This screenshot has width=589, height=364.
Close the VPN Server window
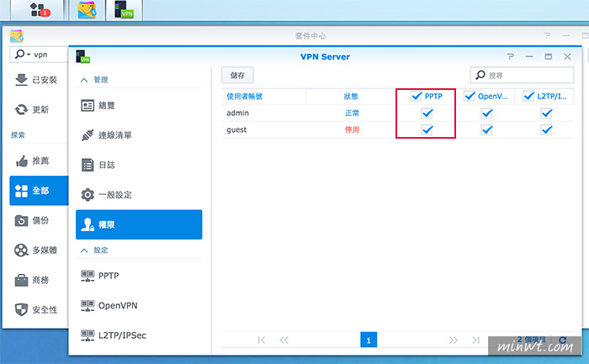coord(568,56)
